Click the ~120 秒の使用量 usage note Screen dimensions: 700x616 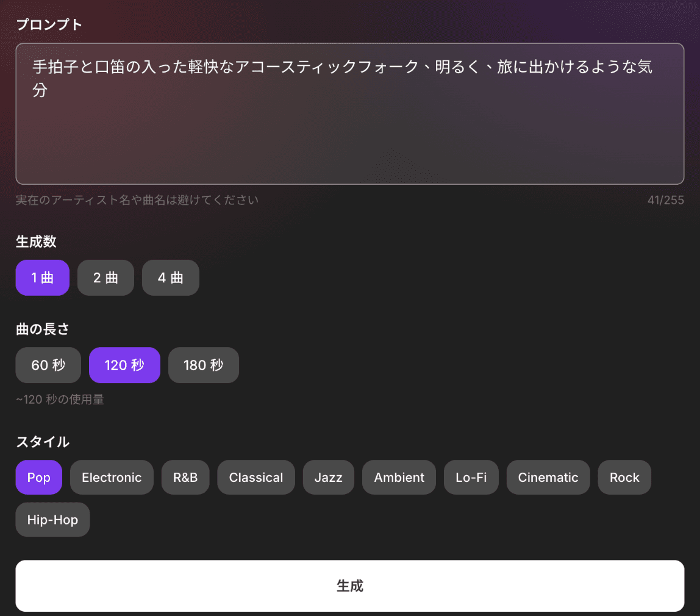[60, 399]
